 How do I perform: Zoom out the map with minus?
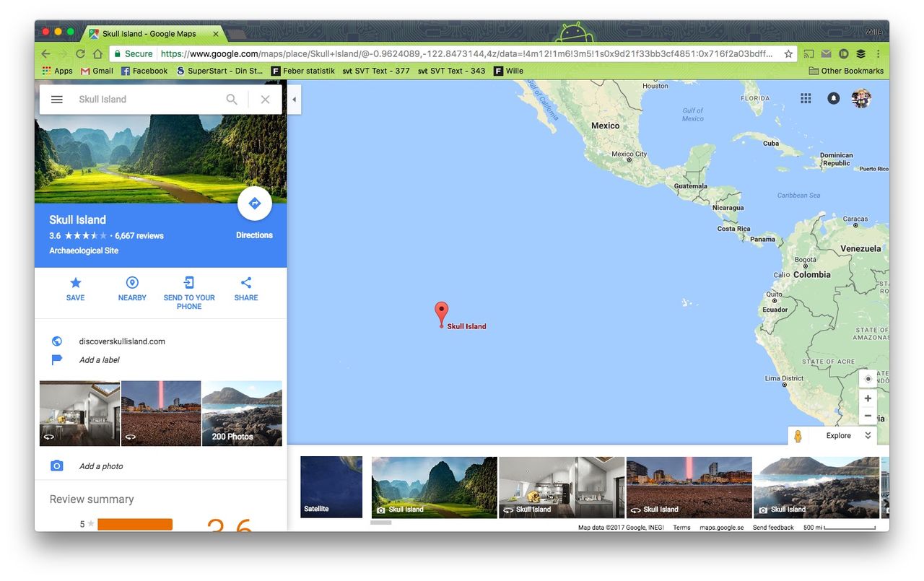[x=868, y=416]
